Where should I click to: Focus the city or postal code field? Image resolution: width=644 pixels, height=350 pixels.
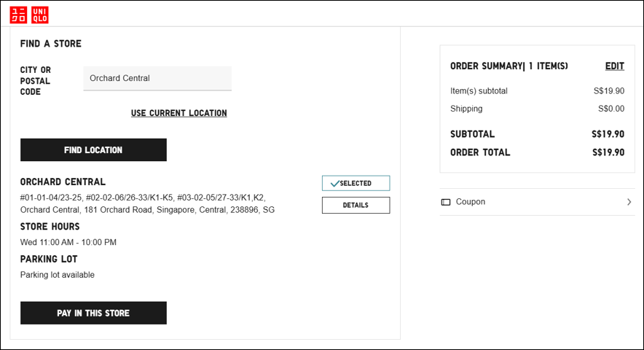[157, 78]
